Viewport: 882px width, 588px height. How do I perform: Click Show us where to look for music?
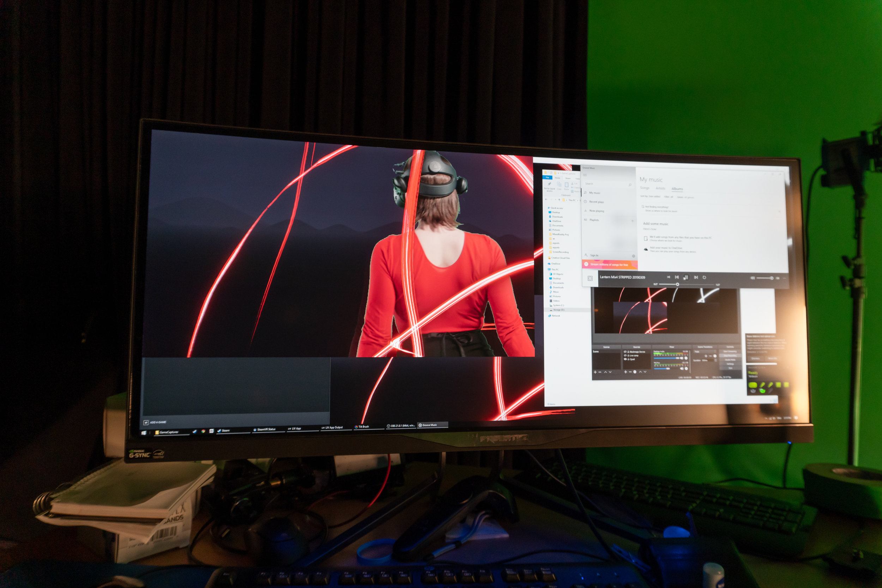[x=661, y=211]
